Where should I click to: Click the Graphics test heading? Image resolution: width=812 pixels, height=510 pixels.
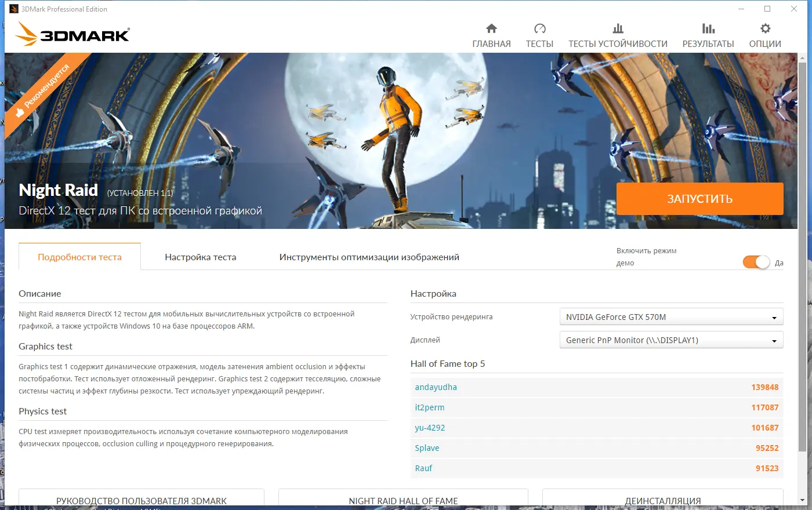click(x=45, y=347)
